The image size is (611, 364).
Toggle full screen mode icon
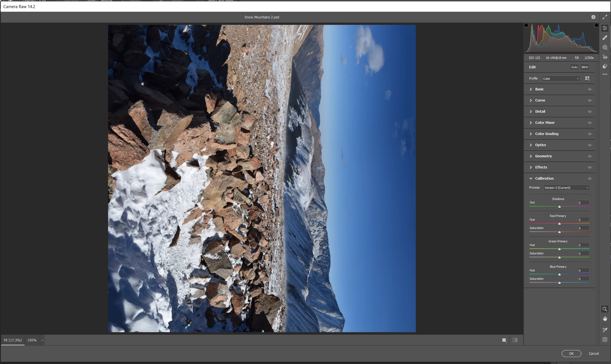point(605,17)
